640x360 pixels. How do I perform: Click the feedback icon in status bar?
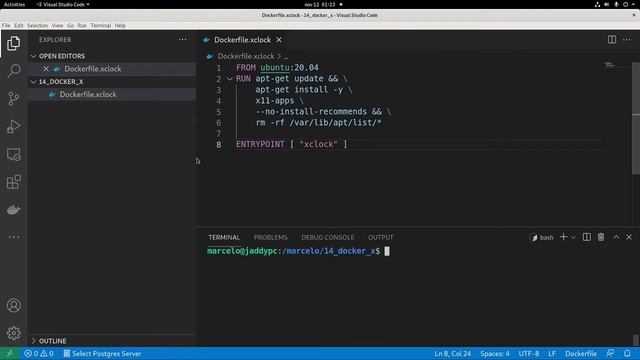point(610,353)
